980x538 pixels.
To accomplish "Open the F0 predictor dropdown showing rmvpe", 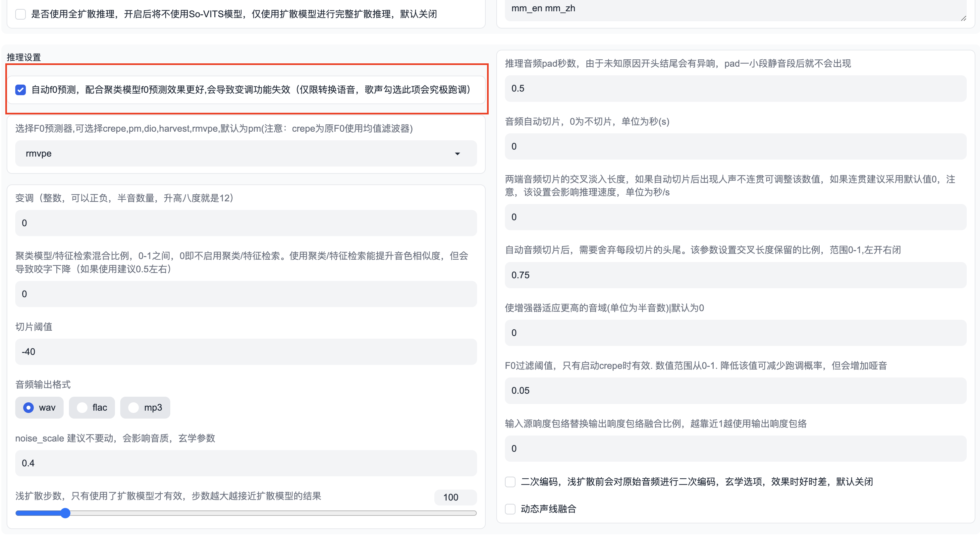I will click(x=246, y=154).
